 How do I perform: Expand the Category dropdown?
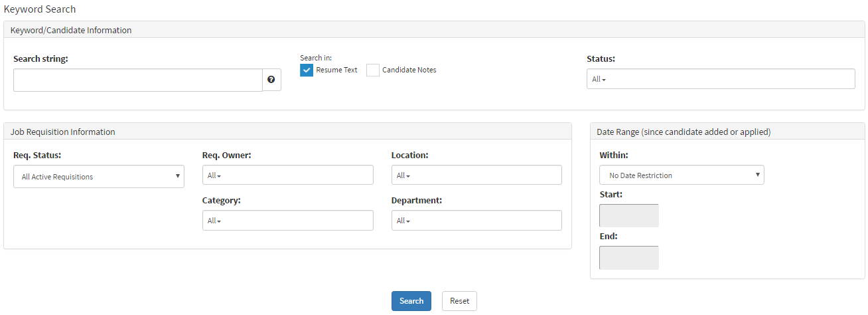pos(287,221)
